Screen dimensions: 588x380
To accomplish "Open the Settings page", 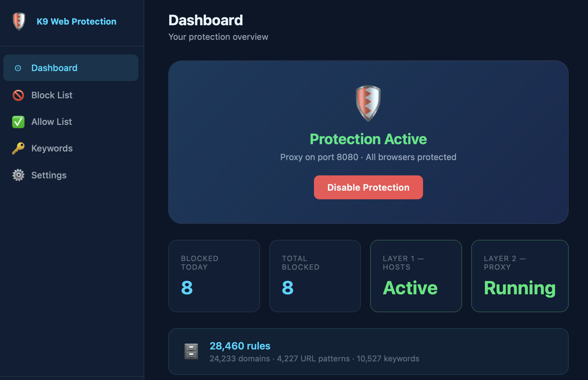I will point(71,175).
